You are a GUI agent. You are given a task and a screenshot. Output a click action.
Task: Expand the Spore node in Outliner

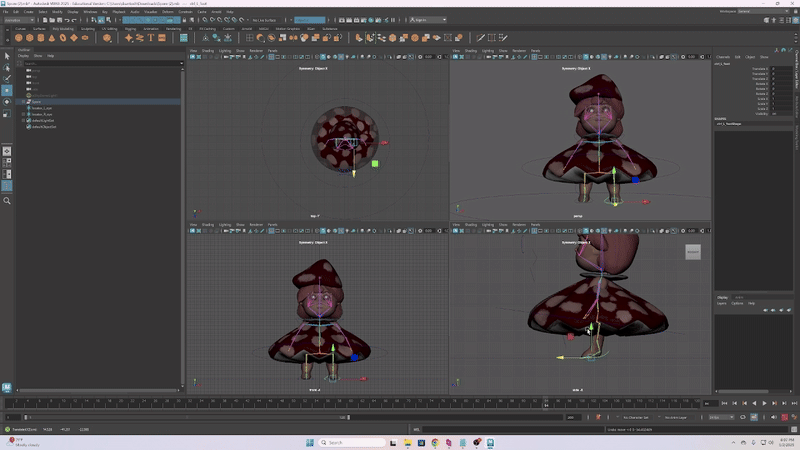23,102
